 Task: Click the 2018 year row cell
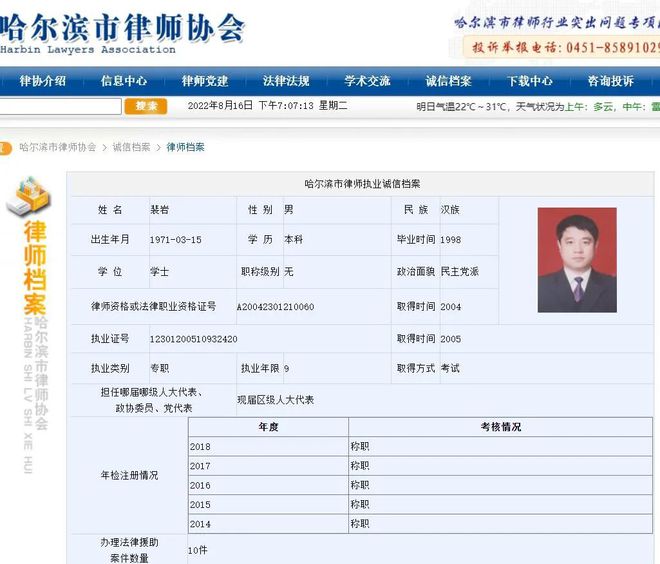coord(268,447)
